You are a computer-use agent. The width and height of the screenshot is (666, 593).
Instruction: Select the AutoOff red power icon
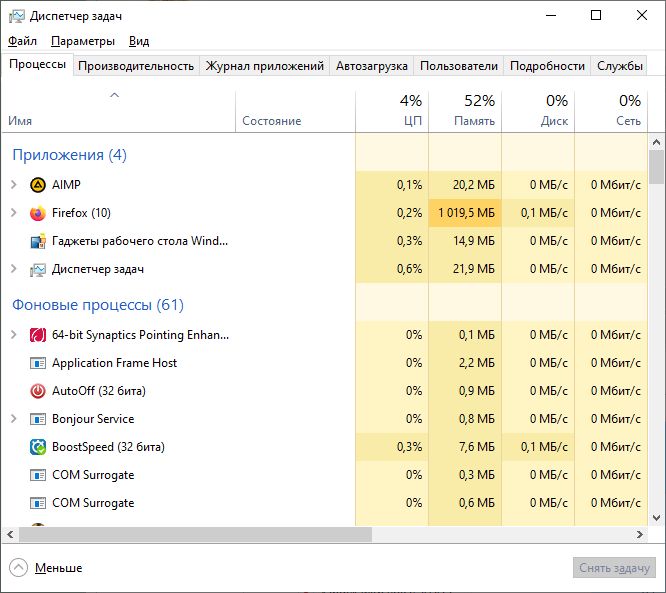[x=38, y=391]
